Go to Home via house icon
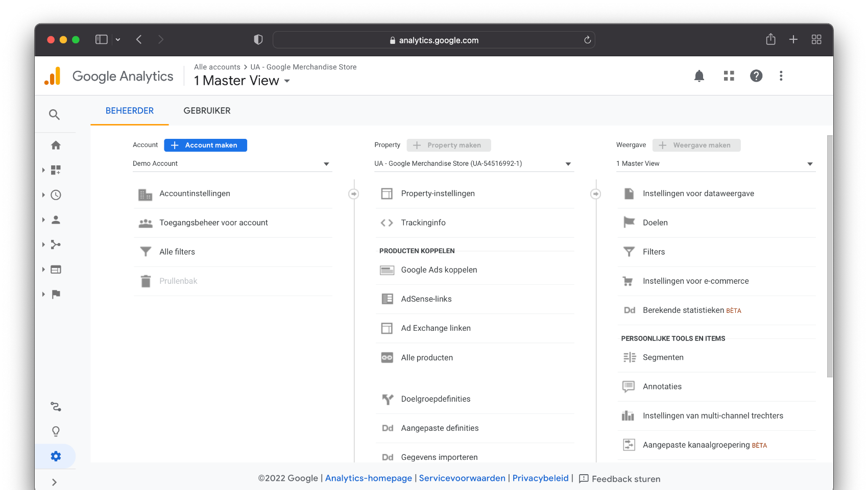 tap(56, 145)
